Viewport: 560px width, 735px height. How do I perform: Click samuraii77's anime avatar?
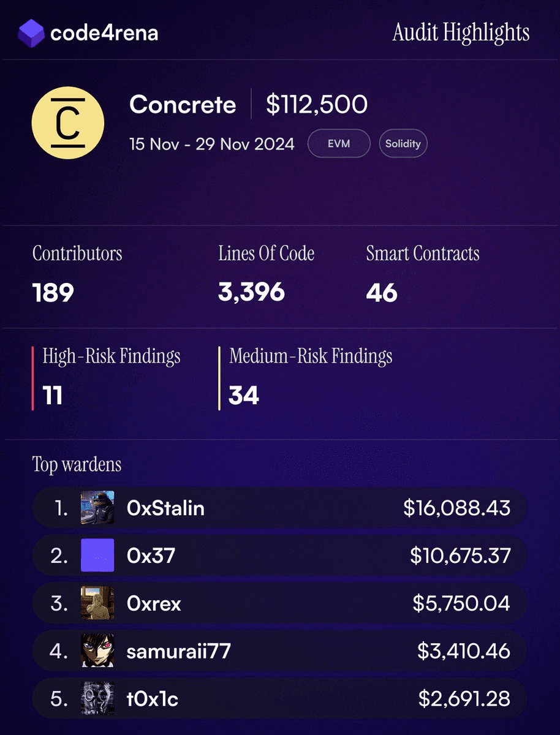97,650
